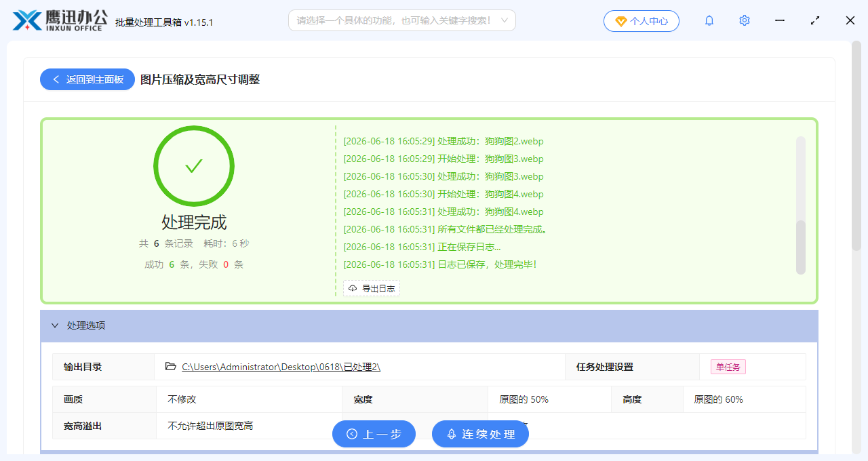Click the 批量处理工具箱 v1.15.1 title
This screenshot has height=461, width=868.
coord(164,22)
